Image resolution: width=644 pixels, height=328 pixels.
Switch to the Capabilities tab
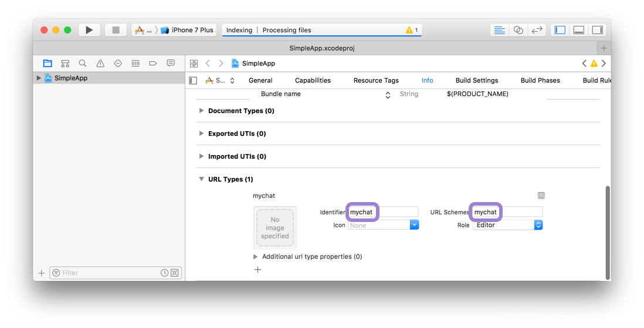(x=313, y=80)
